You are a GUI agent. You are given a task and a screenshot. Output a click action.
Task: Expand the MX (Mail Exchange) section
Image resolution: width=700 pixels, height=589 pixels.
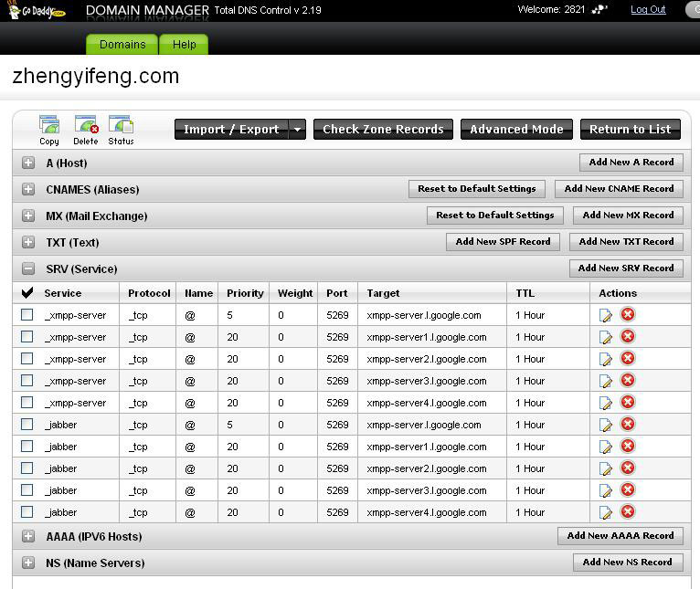(28, 216)
